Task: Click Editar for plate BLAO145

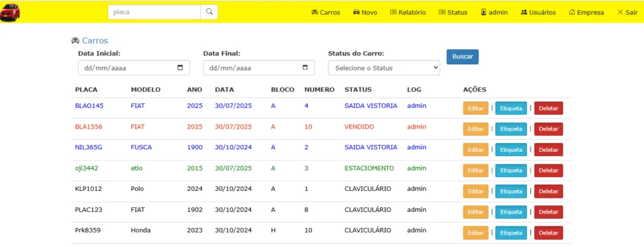Action: (x=475, y=108)
